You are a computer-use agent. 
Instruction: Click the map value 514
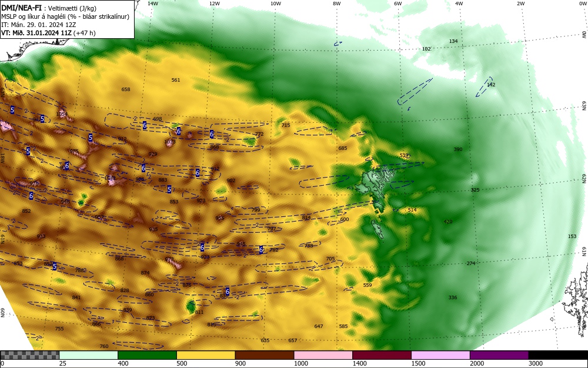pyautogui.click(x=412, y=210)
